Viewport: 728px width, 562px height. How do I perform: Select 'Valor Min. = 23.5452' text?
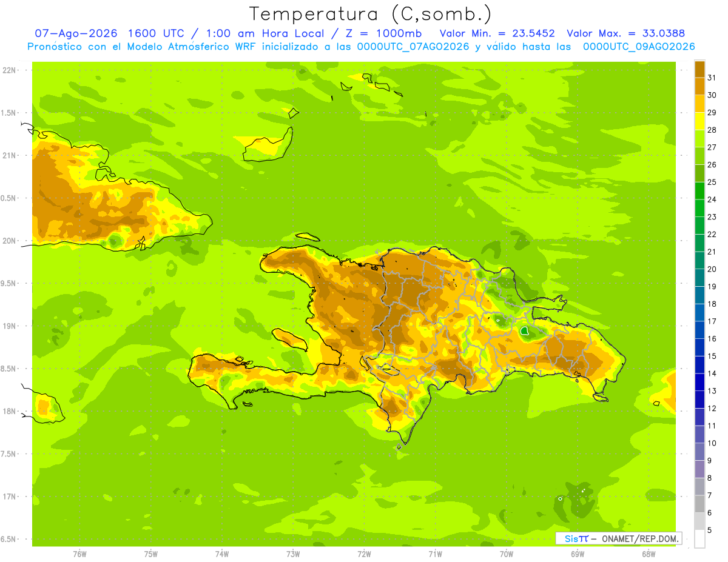coord(497,33)
